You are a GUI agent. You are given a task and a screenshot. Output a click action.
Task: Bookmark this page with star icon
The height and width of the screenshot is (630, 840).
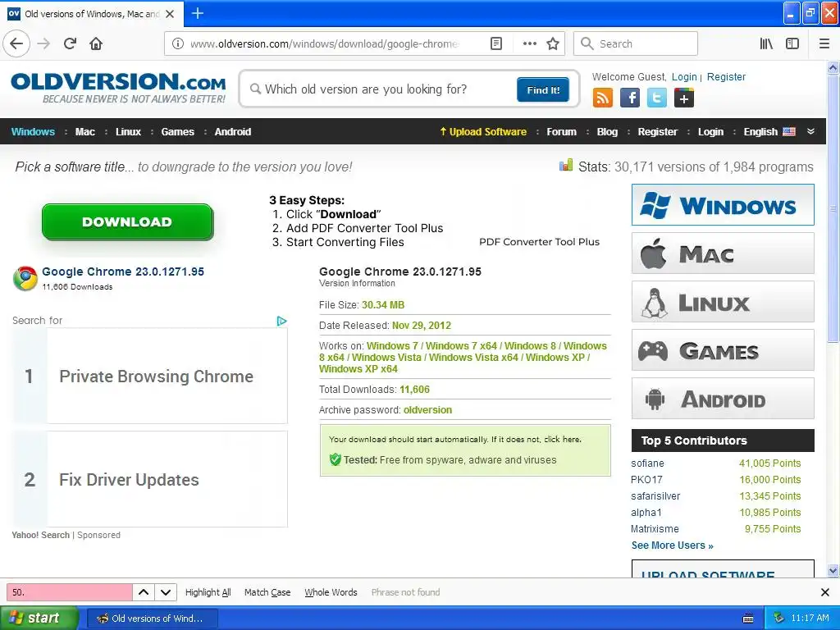pos(553,43)
